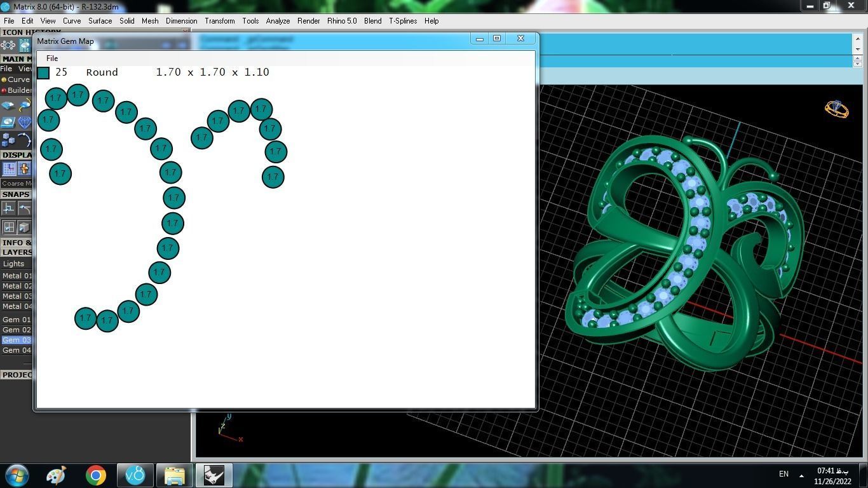The height and width of the screenshot is (488, 868).
Task: Open the File menu in Matrix menu bar
Action: pos(9,21)
